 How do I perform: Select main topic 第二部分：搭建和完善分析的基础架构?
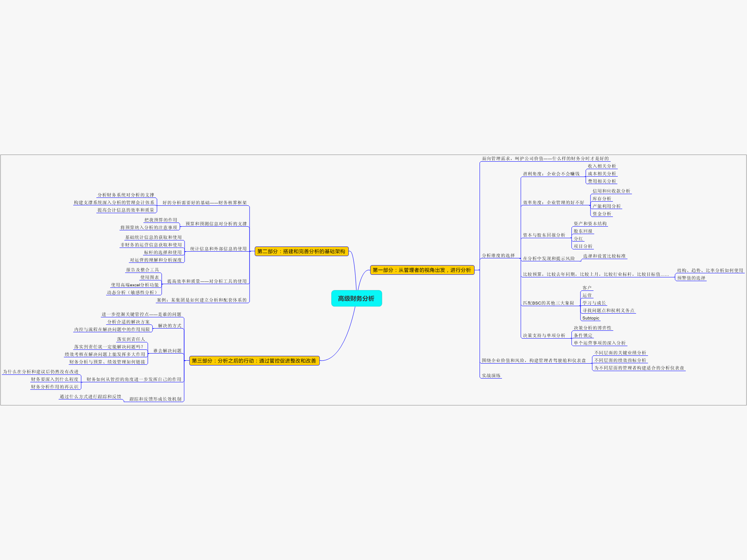301,251
